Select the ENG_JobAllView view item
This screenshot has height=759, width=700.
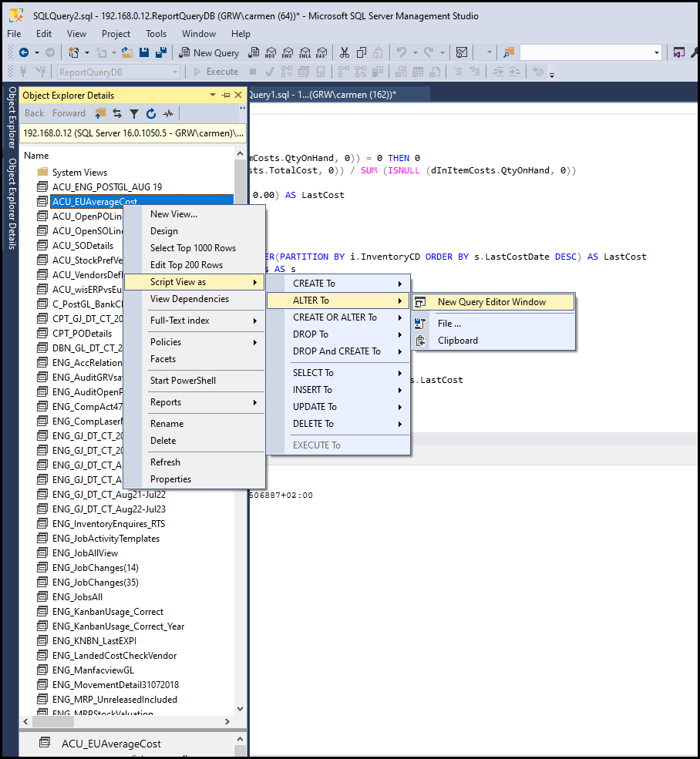[85, 553]
